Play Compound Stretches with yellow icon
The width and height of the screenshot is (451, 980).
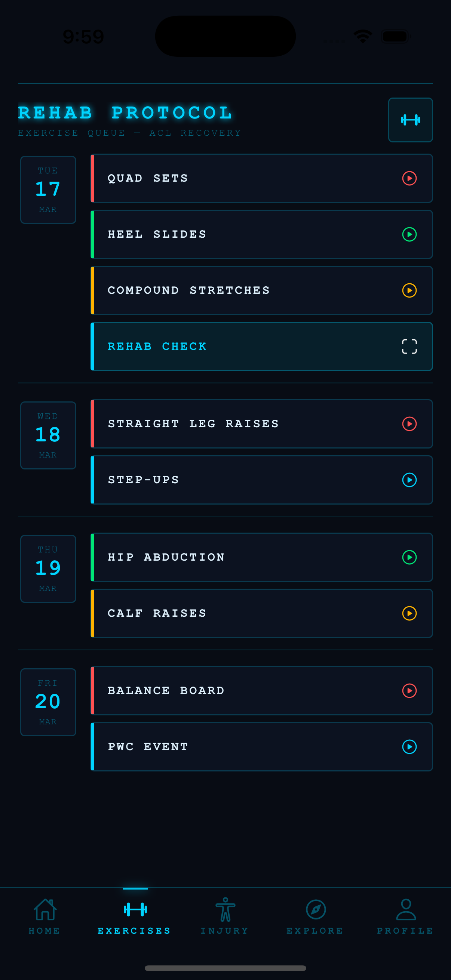pyautogui.click(x=409, y=290)
